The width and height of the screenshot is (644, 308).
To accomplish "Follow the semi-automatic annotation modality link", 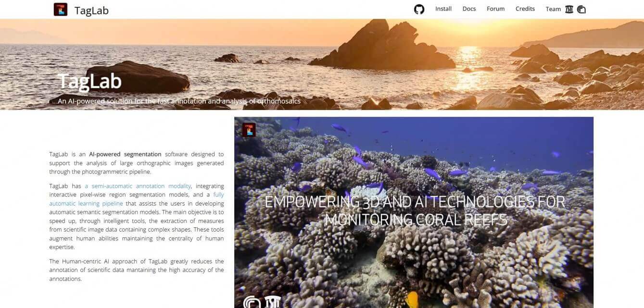I will click(138, 186).
